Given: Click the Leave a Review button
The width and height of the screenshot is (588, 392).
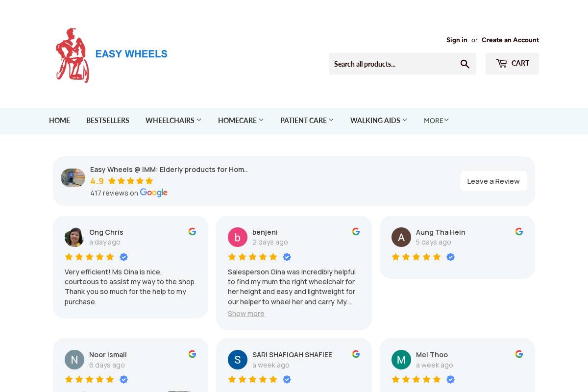Looking at the screenshot, I should click(493, 181).
